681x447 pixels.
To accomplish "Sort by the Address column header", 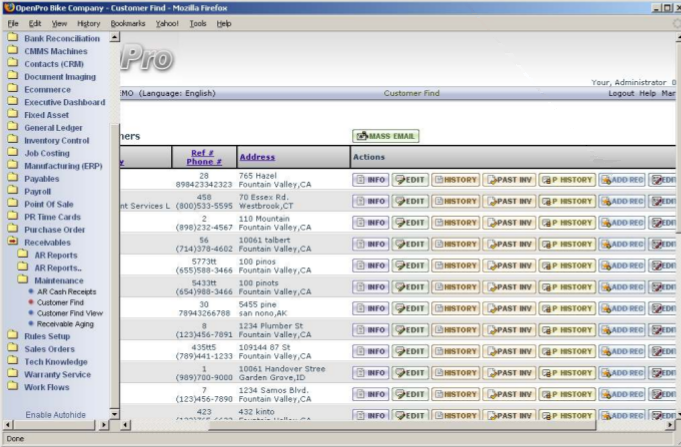I will 257,157.
